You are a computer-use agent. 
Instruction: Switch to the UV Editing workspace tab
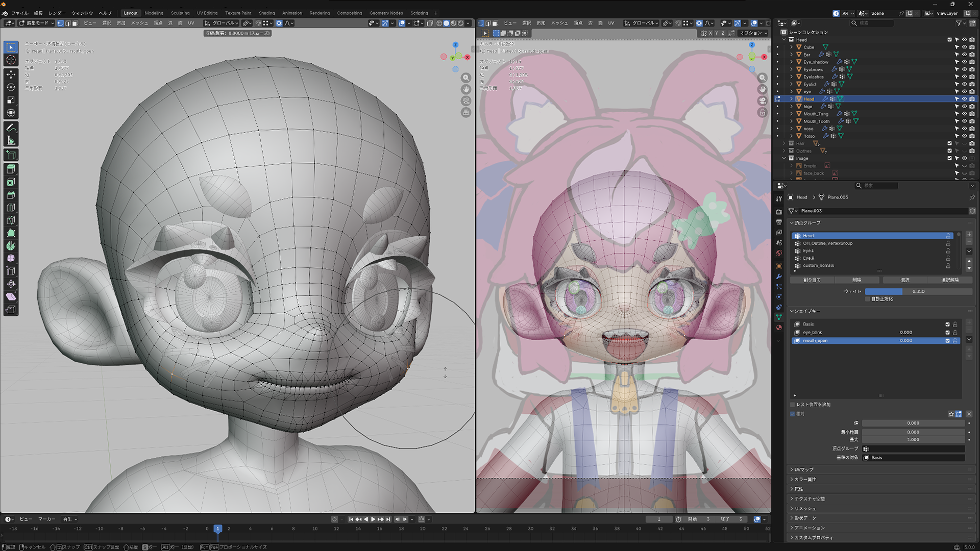[207, 13]
